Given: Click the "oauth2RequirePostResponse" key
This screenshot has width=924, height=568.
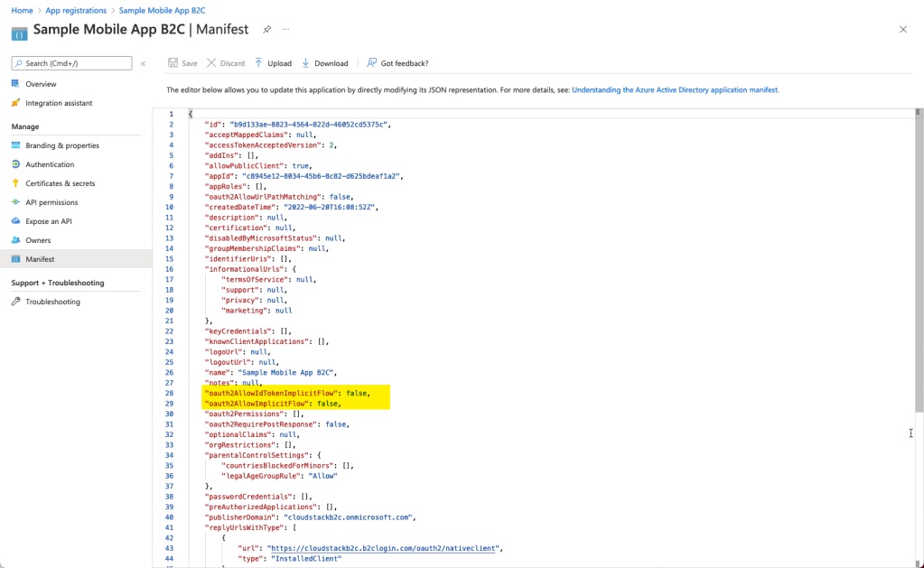Looking at the screenshot, I should pyautogui.click(x=260, y=424).
